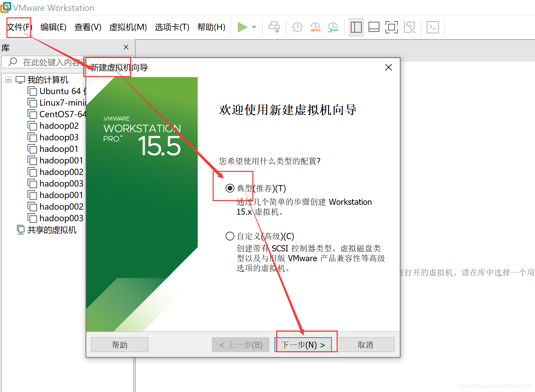The height and width of the screenshot is (392, 535).
Task: Select the hadoop03 virtual machine
Action: (x=59, y=137)
